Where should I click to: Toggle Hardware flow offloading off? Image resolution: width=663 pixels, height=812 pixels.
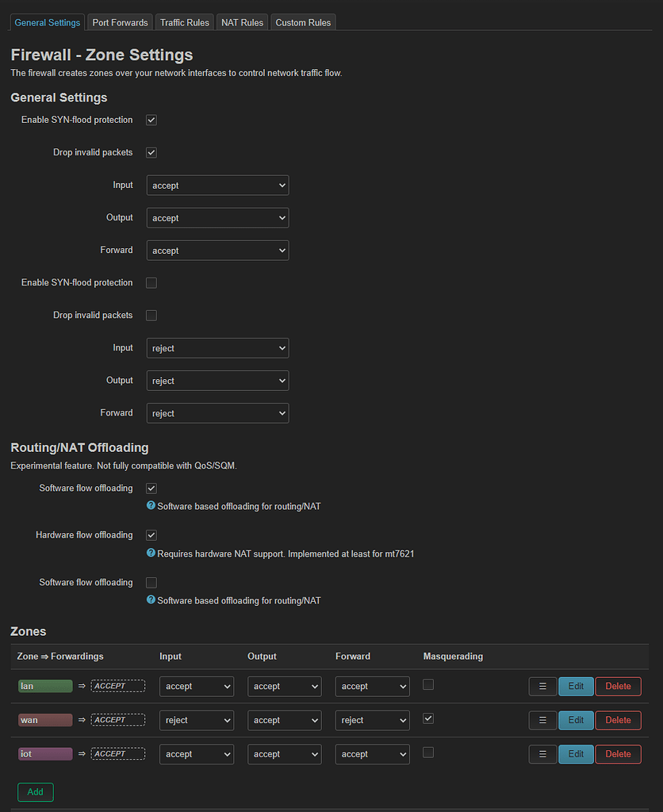(x=151, y=534)
